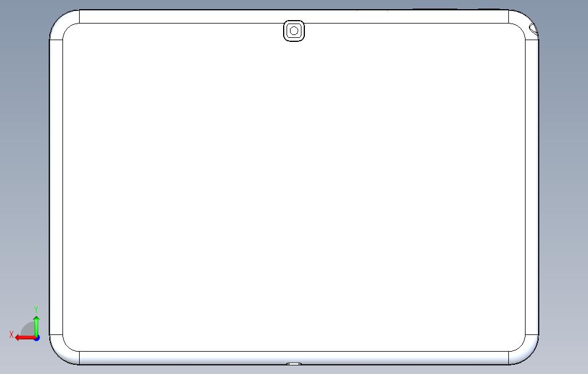Select the long raised button on the top edge

coord(434,9)
